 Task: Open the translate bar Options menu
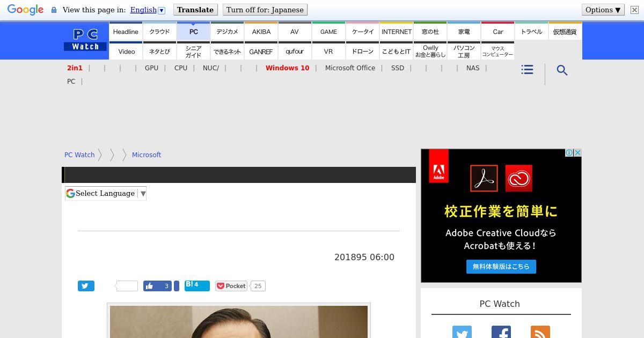pos(603,10)
